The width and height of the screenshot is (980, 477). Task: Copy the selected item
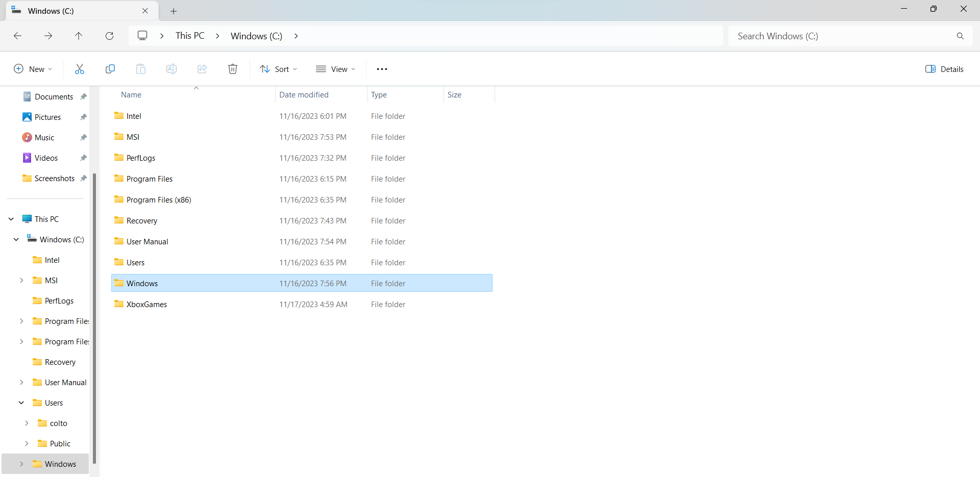110,69
